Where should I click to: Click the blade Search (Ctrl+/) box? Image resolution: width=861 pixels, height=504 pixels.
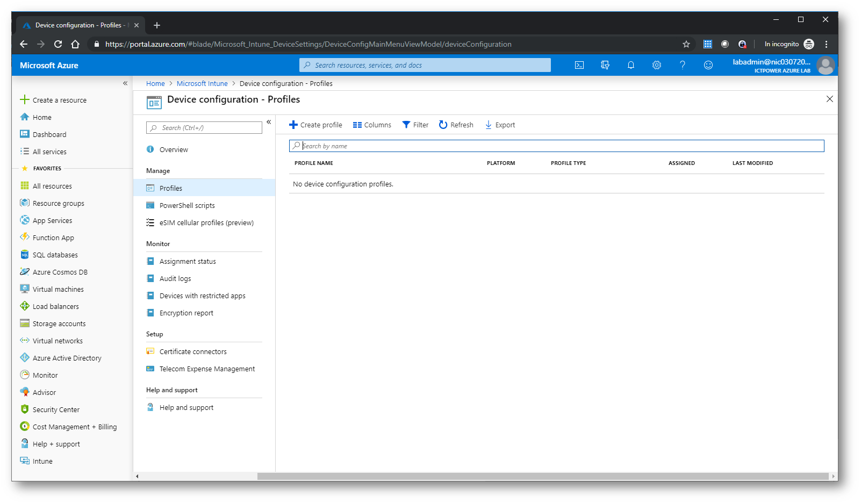click(x=204, y=127)
